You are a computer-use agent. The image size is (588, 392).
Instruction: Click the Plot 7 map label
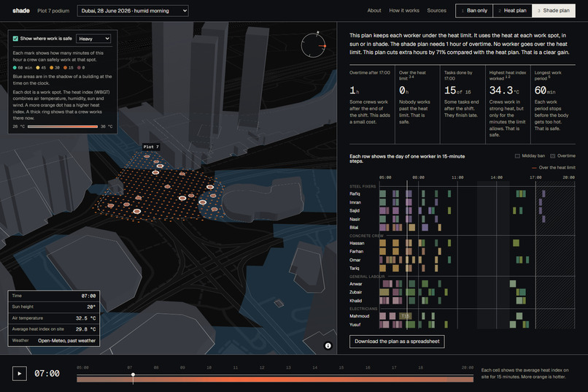[x=151, y=147]
